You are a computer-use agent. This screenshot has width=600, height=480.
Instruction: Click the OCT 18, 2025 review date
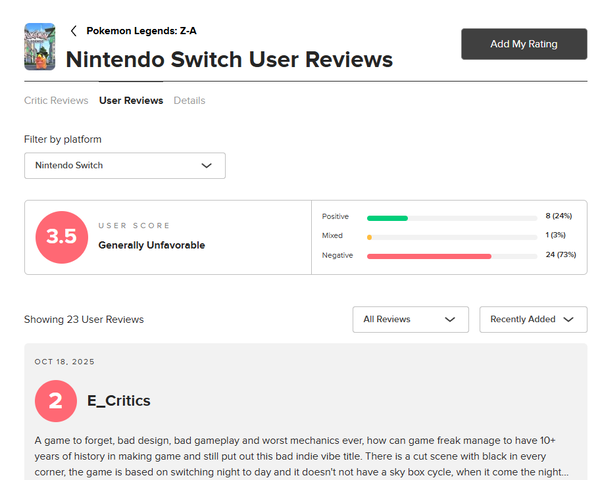click(x=65, y=362)
